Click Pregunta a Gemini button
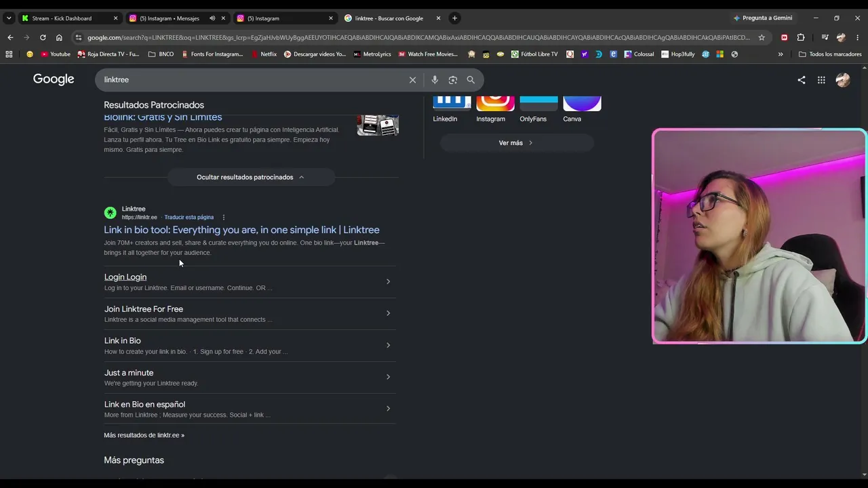This screenshot has height=488, width=868. coord(763,18)
